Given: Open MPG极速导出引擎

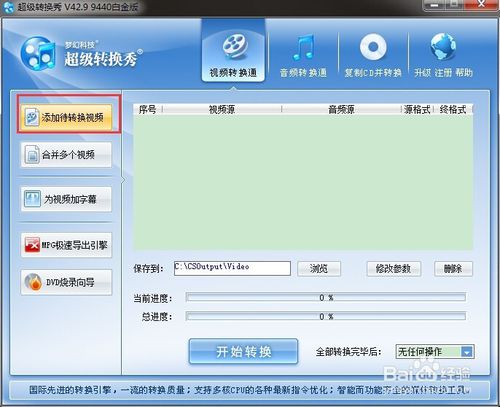Looking at the screenshot, I should (x=66, y=245).
